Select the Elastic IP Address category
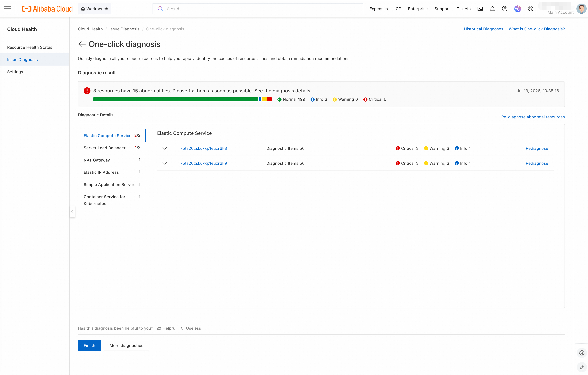The height and width of the screenshot is (375, 588). click(x=112, y=172)
